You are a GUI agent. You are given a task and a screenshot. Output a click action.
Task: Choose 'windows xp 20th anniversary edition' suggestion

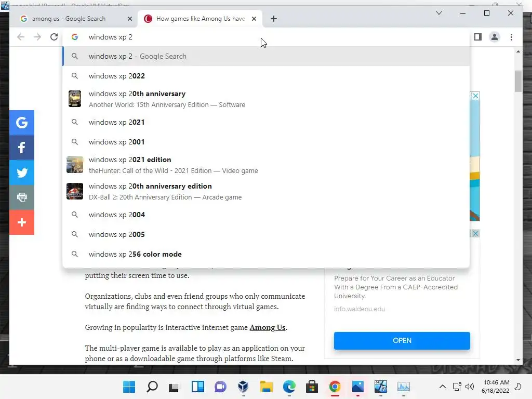pos(267,191)
